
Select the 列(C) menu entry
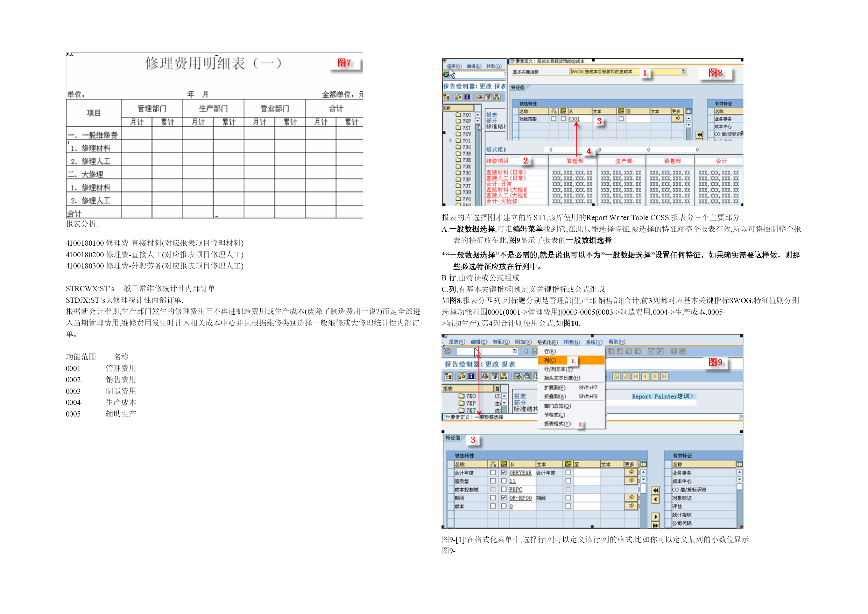(571, 361)
